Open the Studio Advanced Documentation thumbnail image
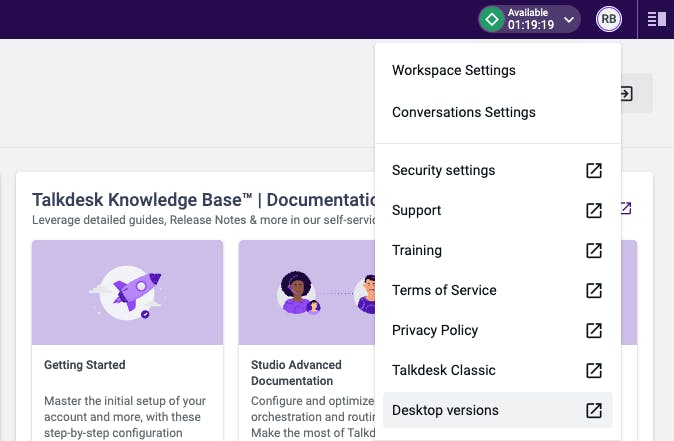The height and width of the screenshot is (441, 674). 307,292
